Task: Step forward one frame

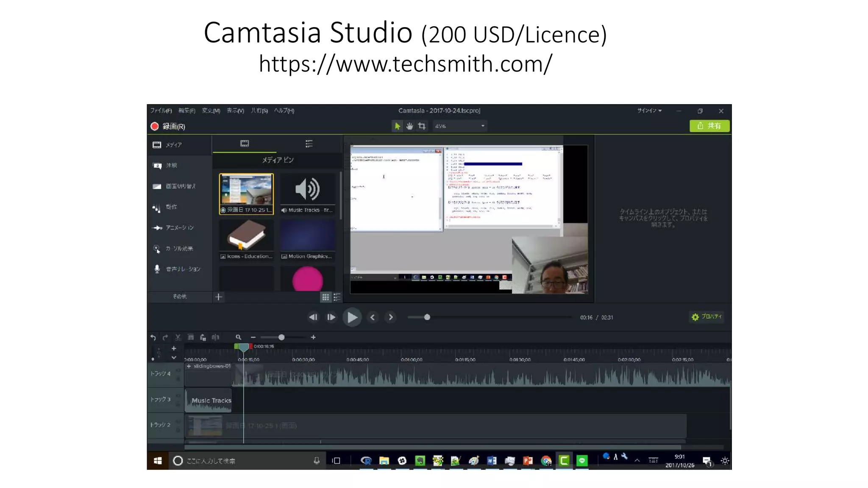Action: [331, 317]
